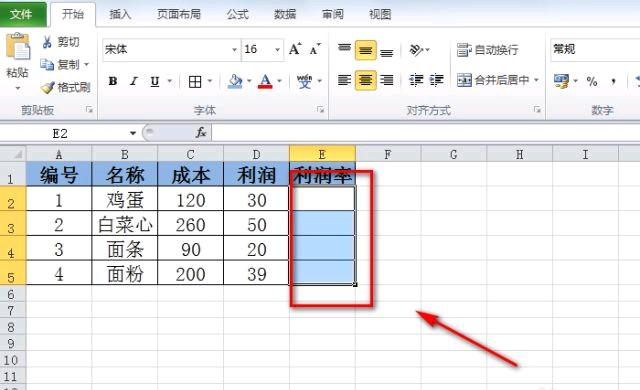Click the Paste (粘贴) clipboard icon
The image size is (640, 390).
18,46
